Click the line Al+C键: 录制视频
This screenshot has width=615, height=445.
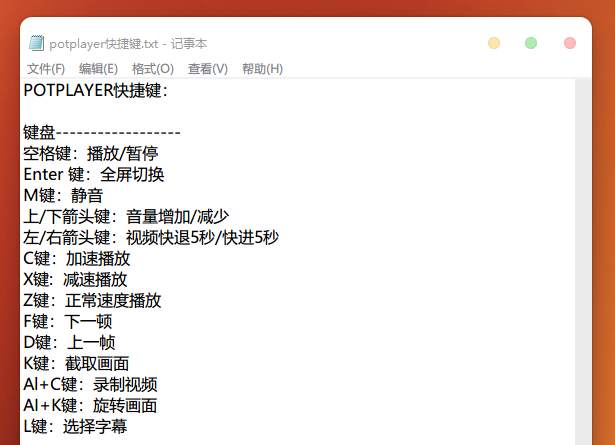point(91,385)
